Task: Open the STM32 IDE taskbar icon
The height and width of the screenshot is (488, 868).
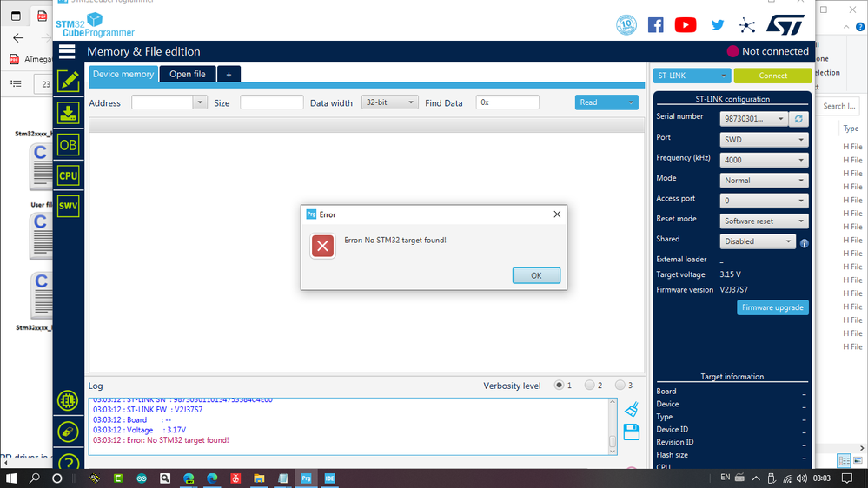Action: (329, 478)
